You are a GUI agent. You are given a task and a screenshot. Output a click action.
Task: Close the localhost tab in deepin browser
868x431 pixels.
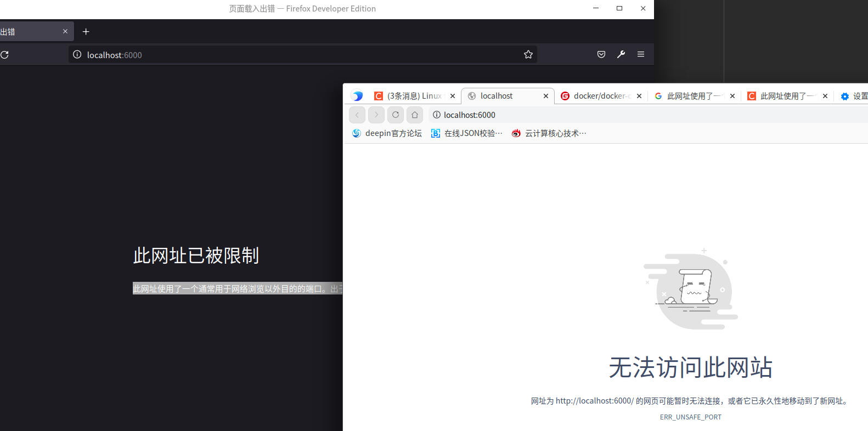546,96
